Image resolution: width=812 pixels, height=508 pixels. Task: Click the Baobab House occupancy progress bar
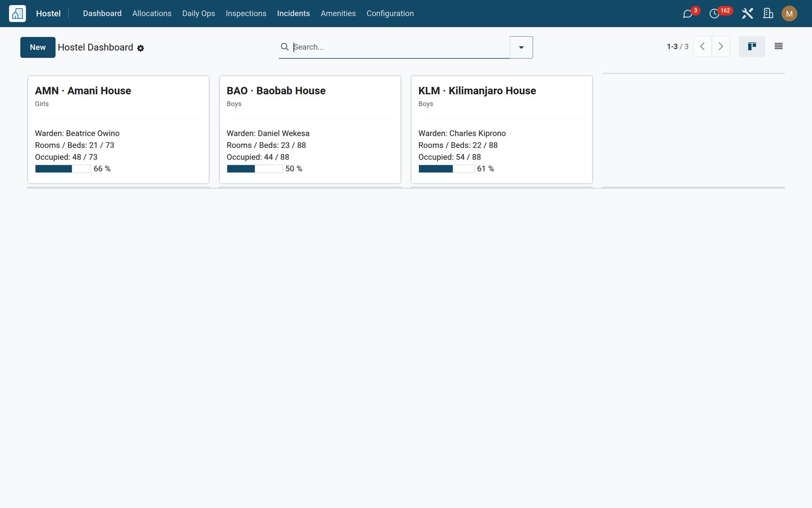click(255, 169)
